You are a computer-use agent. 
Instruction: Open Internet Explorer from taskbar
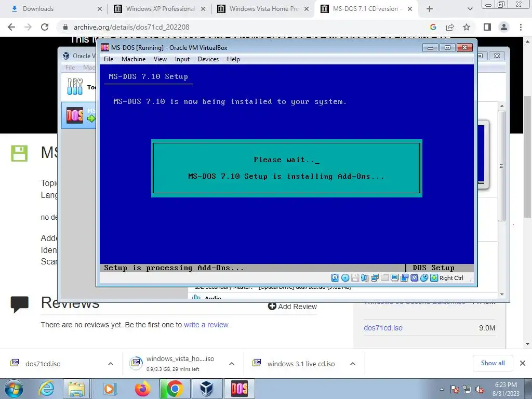pos(46,389)
